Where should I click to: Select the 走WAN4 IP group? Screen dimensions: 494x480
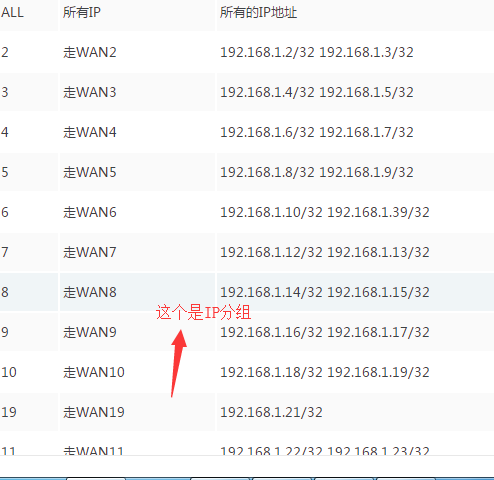click(x=247, y=132)
